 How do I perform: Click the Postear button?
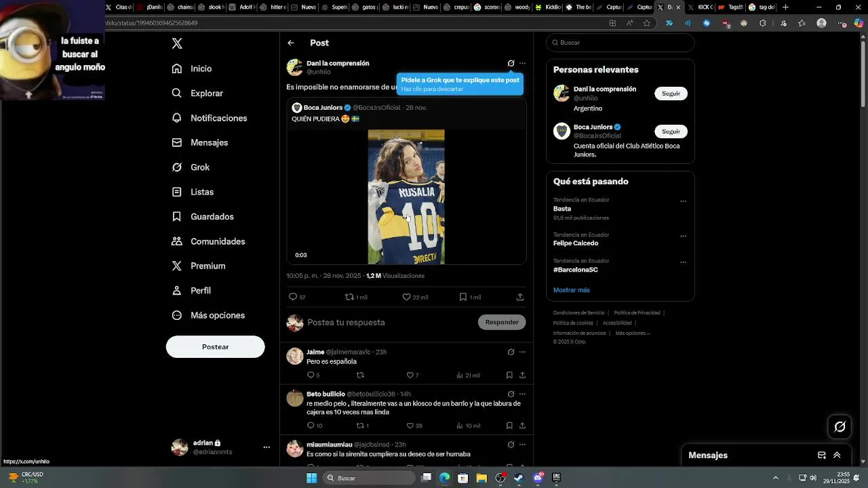(215, 347)
